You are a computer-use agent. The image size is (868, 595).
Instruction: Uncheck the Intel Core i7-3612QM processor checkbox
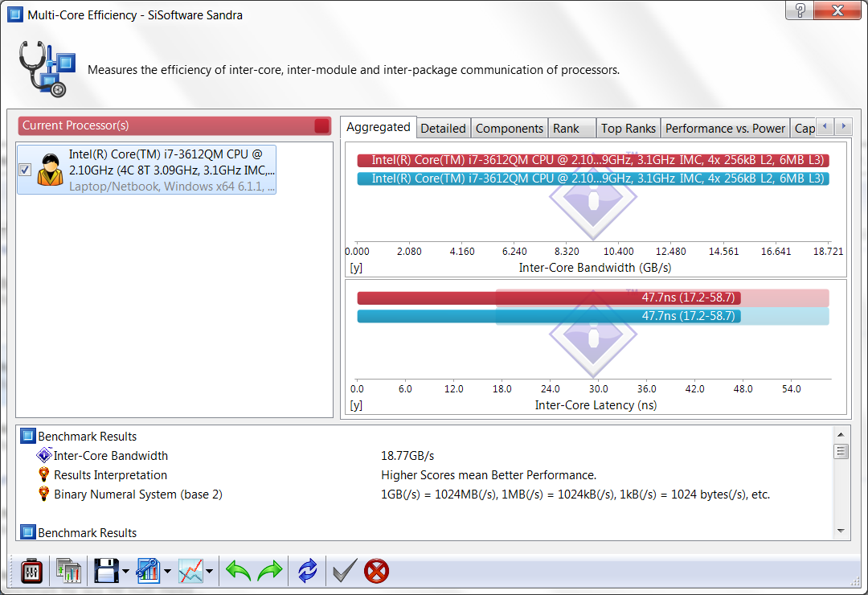(x=25, y=170)
